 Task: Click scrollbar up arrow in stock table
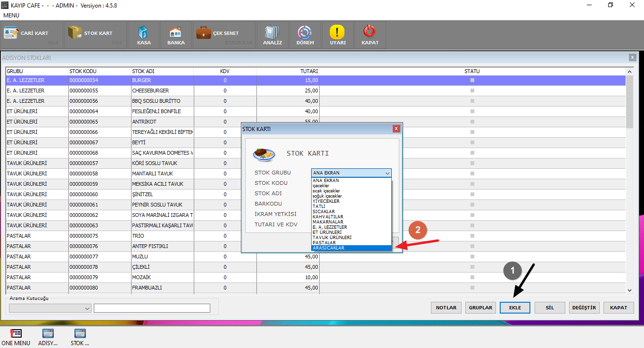[629, 72]
